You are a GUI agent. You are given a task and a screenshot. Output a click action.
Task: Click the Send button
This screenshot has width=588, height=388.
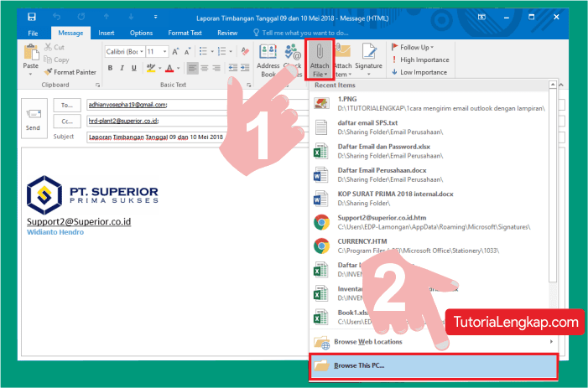tap(34, 118)
